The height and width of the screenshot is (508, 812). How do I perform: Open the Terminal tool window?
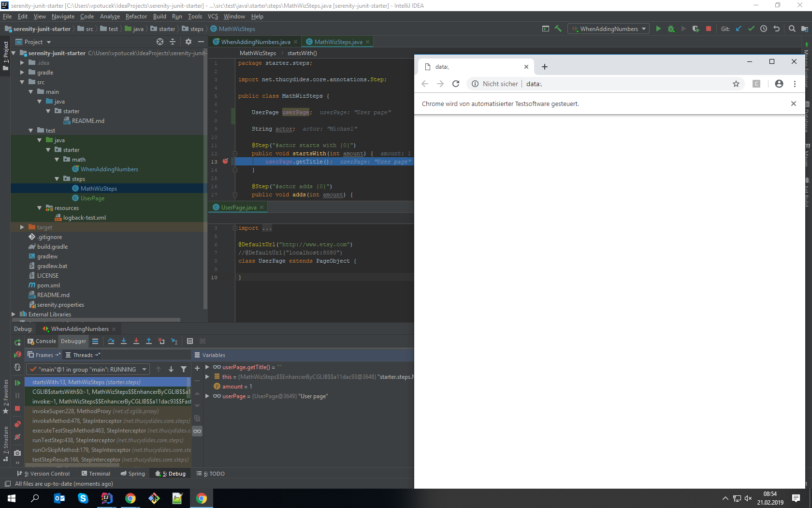(x=96, y=474)
